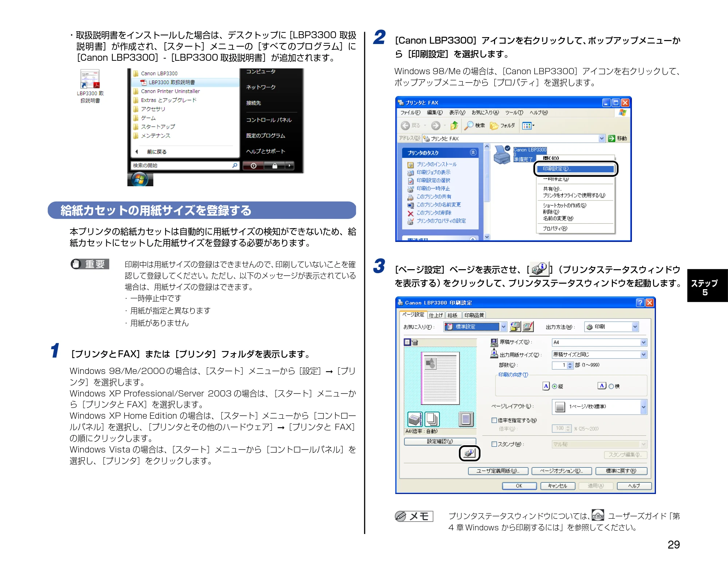Click the page preview thumbnail in 印刷設定

[x=440, y=378]
